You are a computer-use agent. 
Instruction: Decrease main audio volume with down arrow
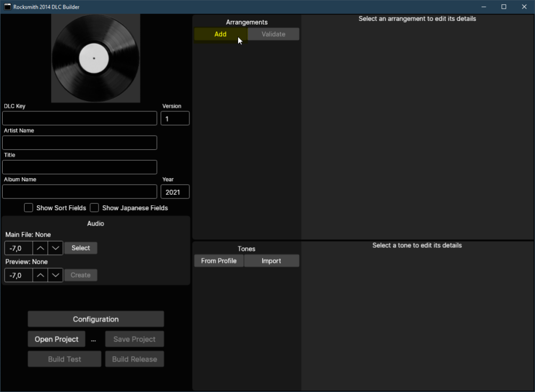tap(56, 248)
